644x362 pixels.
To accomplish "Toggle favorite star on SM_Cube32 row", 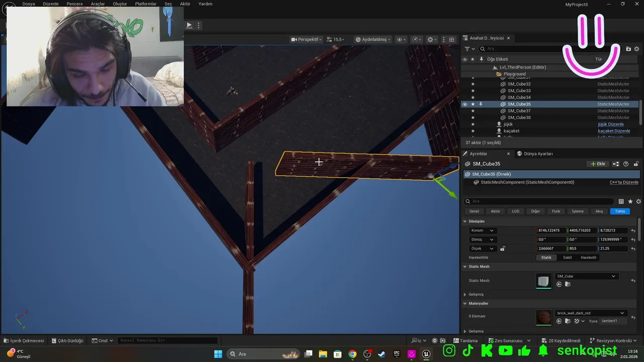I will [472, 84].
